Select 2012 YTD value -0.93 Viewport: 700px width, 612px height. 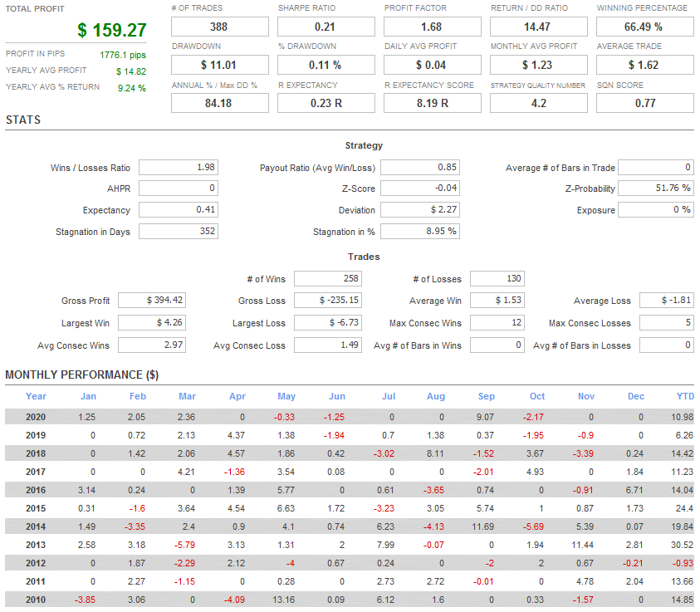point(683,563)
